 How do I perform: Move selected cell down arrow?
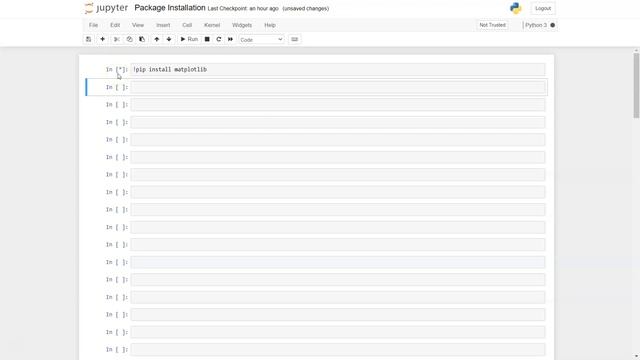pyautogui.click(x=169, y=39)
